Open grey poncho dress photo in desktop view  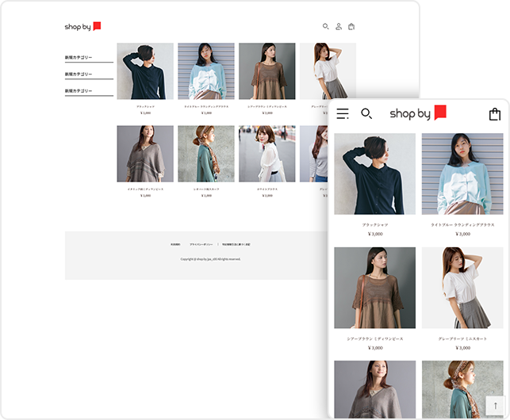[x=145, y=154]
